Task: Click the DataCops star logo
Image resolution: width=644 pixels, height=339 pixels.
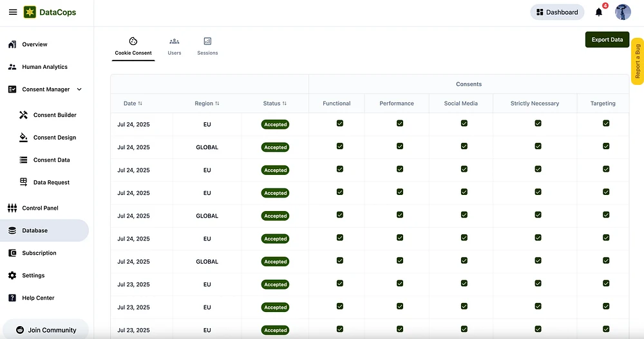Action: [30, 12]
